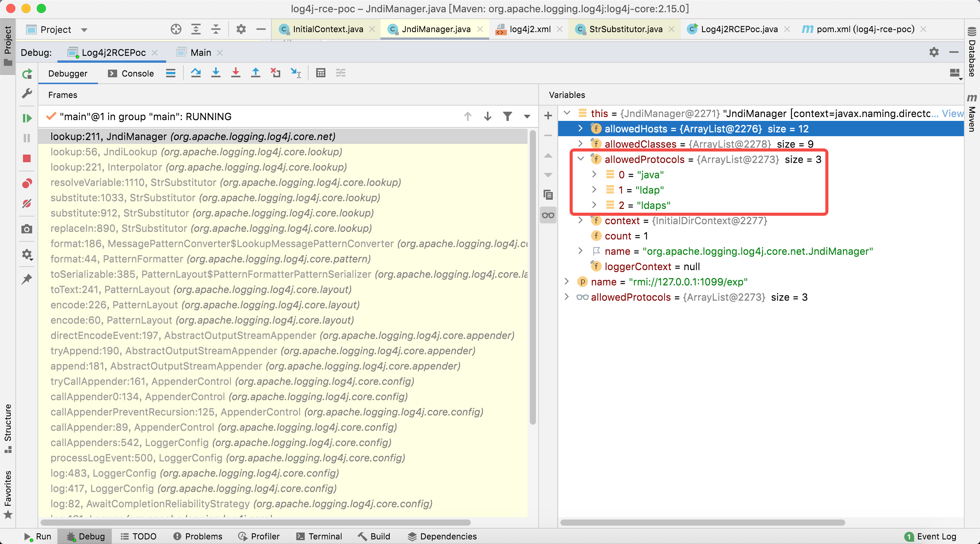
Task: Open Evaluate Expression calculator
Action: [321, 73]
